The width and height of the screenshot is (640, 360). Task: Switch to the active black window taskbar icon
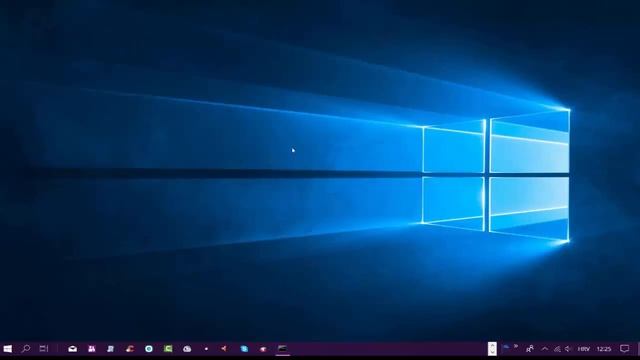(x=282, y=349)
